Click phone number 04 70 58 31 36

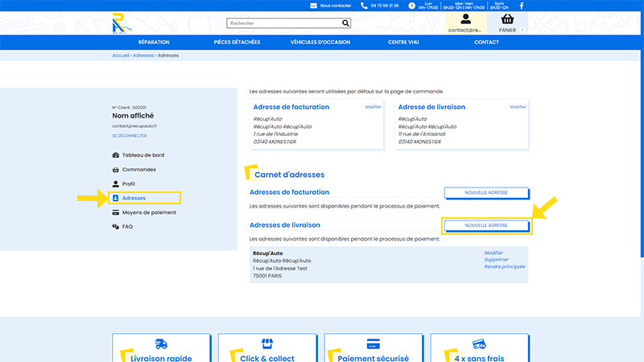pos(385,6)
